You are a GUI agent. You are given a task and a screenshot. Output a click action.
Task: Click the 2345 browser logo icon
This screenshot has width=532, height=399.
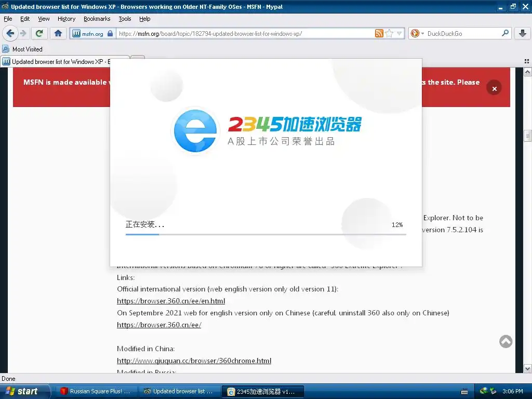pos(195,130)
